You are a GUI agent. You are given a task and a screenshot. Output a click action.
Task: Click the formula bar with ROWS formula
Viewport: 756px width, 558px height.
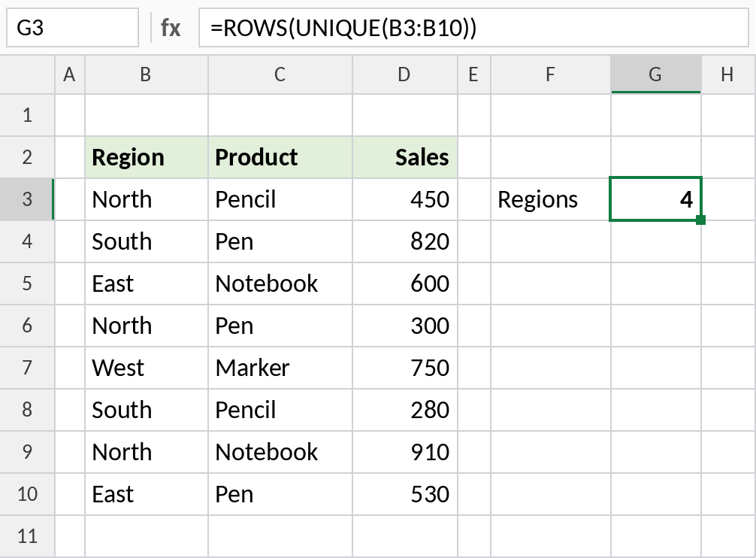[473, 28]
